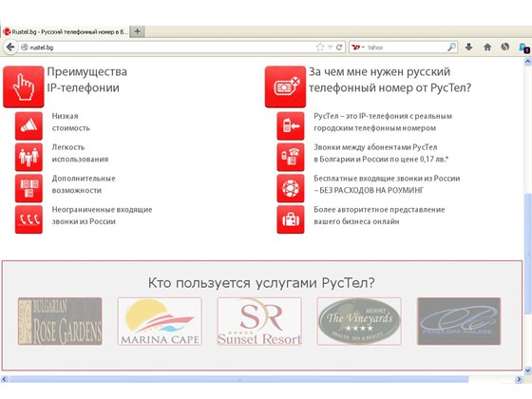532x399 pixels.
Task: Click the text Неограниченные входящие звонки из России
Action: [x=103, y=216]
